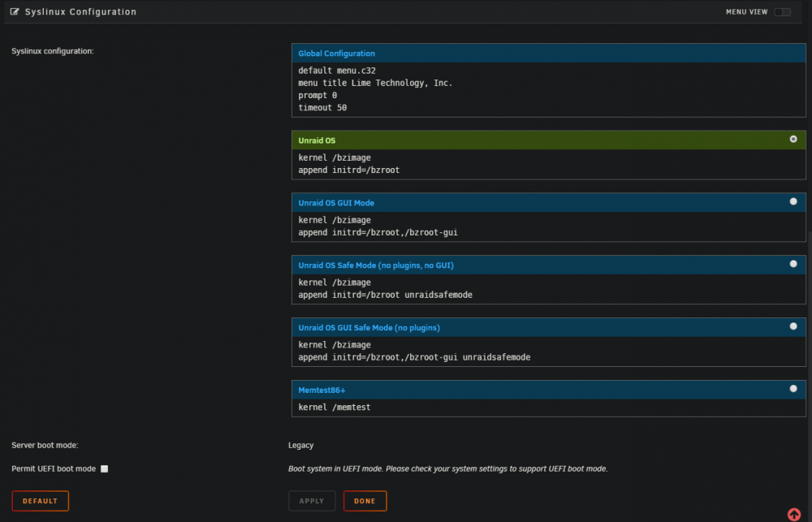Toggle the Menu View switch
The width and height of the screenshot is (812, 522).
point(783,12)
